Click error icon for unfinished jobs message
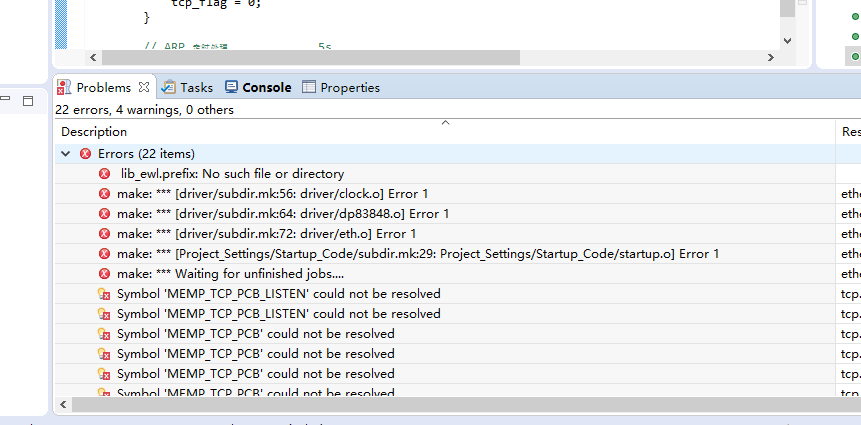 pos(104,274)
